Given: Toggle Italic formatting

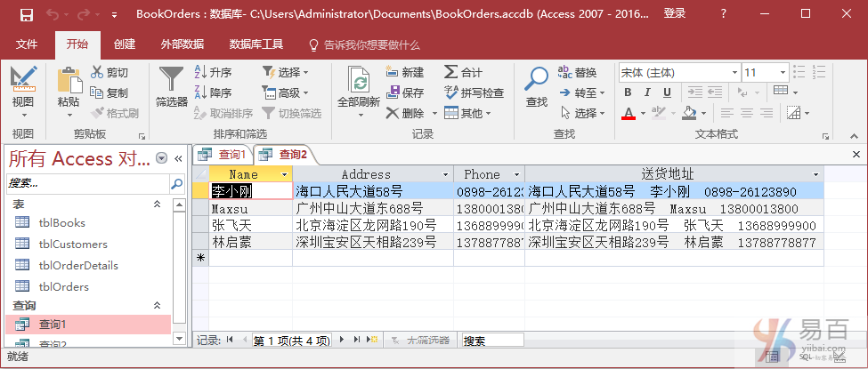Looking at the screenshot, I should tap(647, 92).
